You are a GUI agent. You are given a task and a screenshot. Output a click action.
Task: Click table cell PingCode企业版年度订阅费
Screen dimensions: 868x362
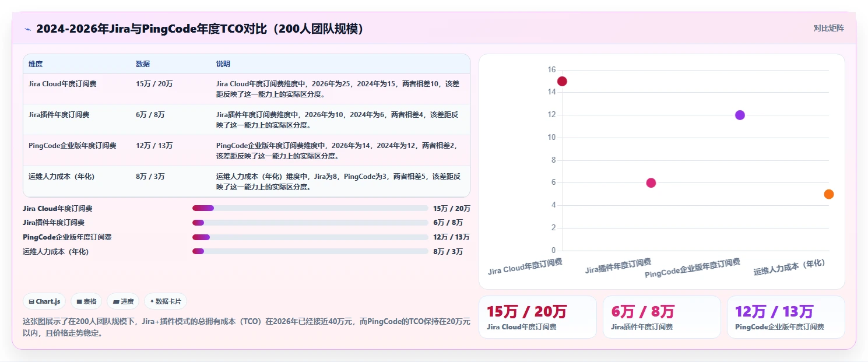click(72, 146)
